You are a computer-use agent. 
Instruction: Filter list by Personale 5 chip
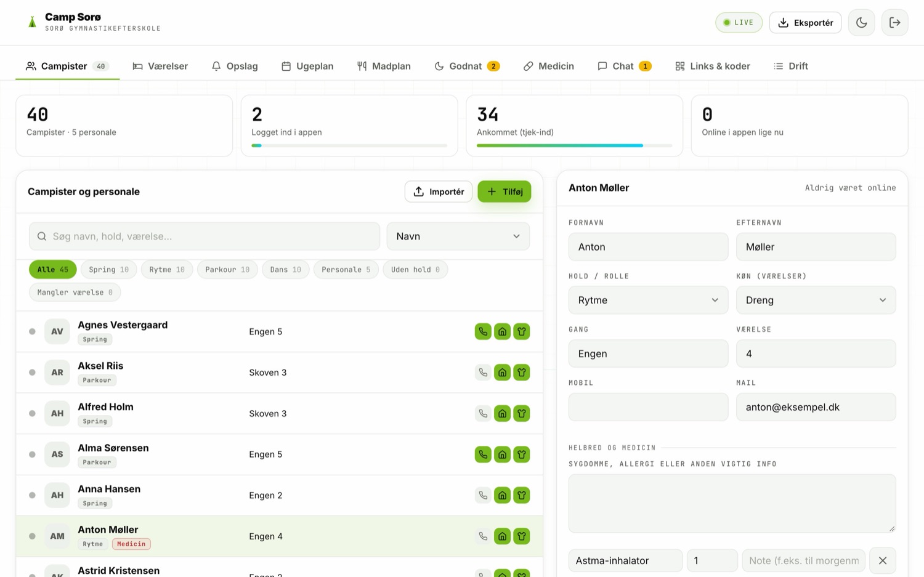tap(346, 270)
